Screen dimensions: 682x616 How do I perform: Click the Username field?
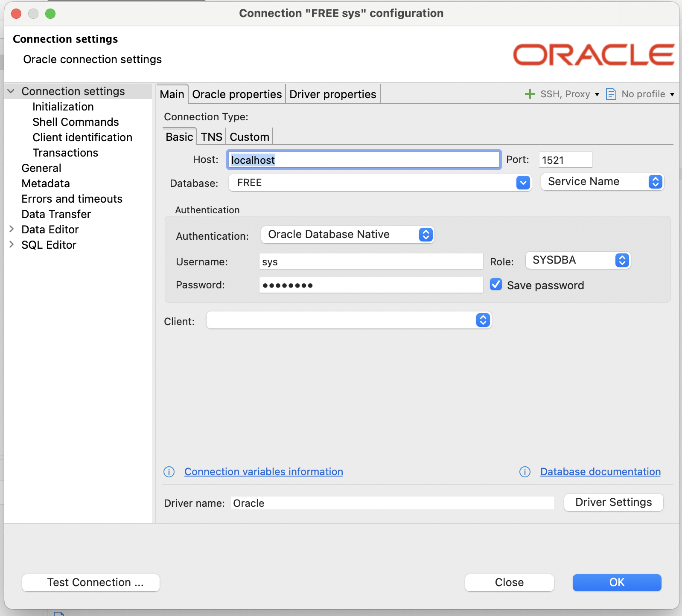(x=371, y=262)
